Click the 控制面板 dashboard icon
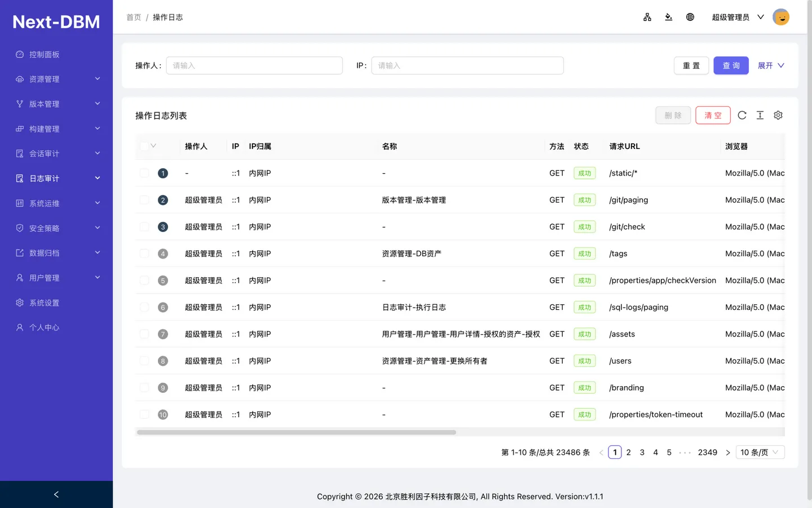Viewport: 812px width, 508px height. pos(20,54)
